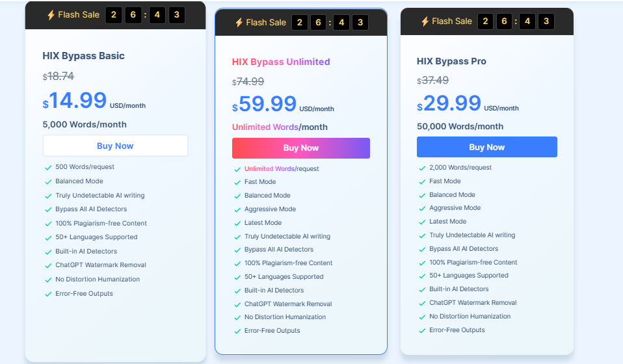The image size is (623, 364).
Task: Buy the HIX Bypass Pro plan
Action: tap(486, 148)
